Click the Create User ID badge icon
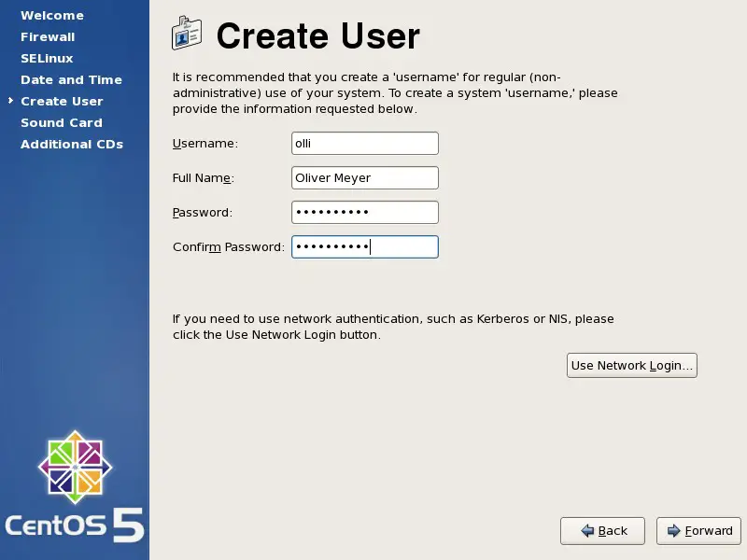 coord(187,33)
